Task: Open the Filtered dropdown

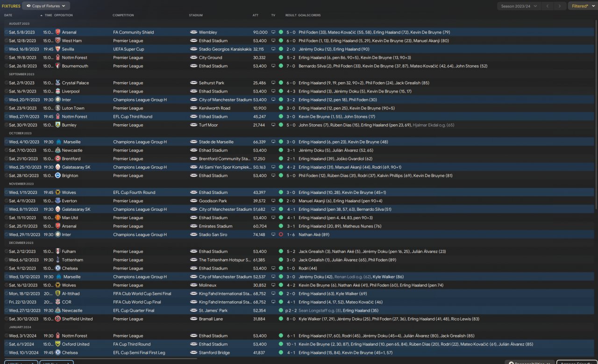Action: point(583,6)
